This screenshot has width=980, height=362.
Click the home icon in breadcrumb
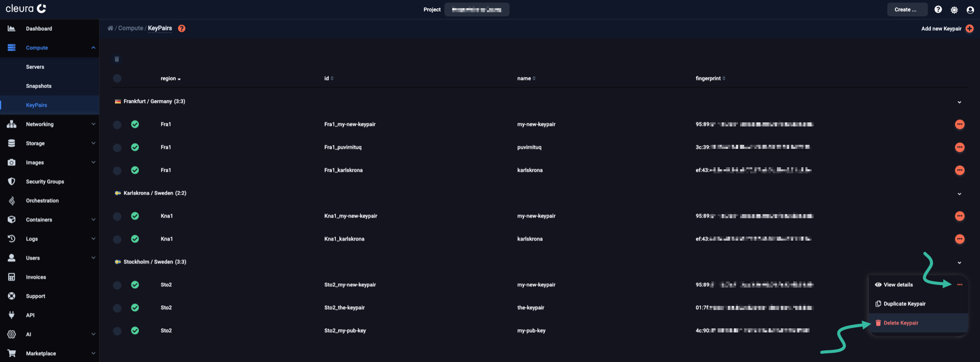pos(110,28)
